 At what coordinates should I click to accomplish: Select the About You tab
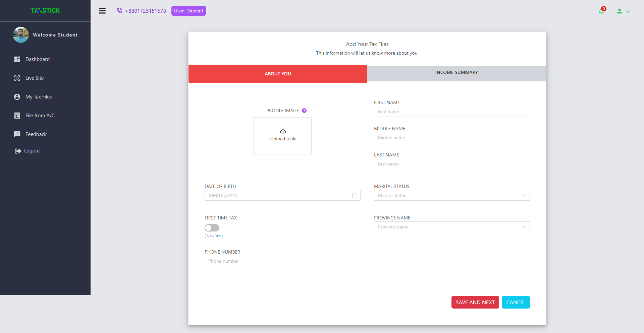tap(278, 74)
